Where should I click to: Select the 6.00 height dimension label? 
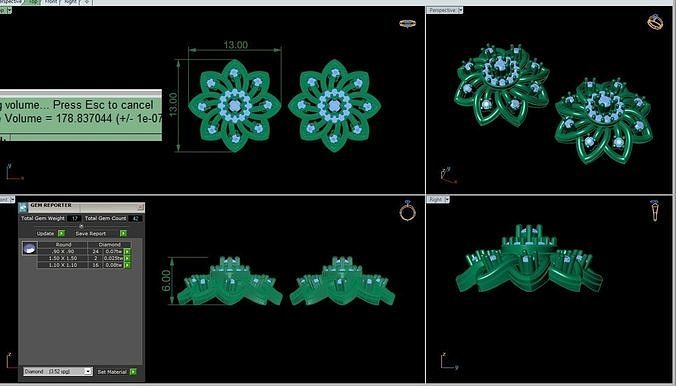click(x=166, y=281)
